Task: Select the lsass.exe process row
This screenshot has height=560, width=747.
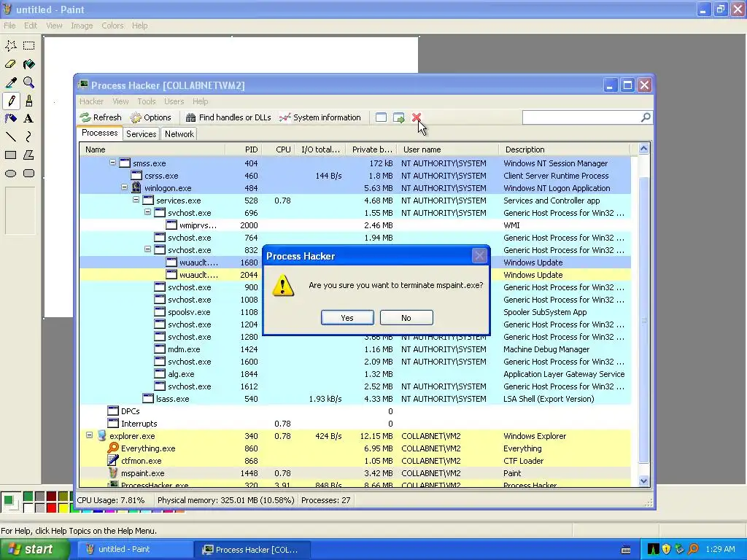Action: coord(355,399)
